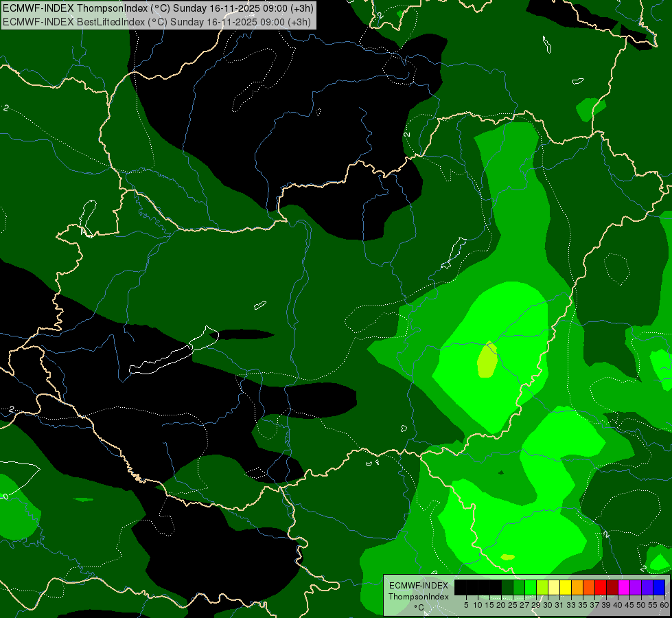Viewport: 672px width, 618px height.
Task: Click the legend value label 5
Action: [x=466, y=605]
